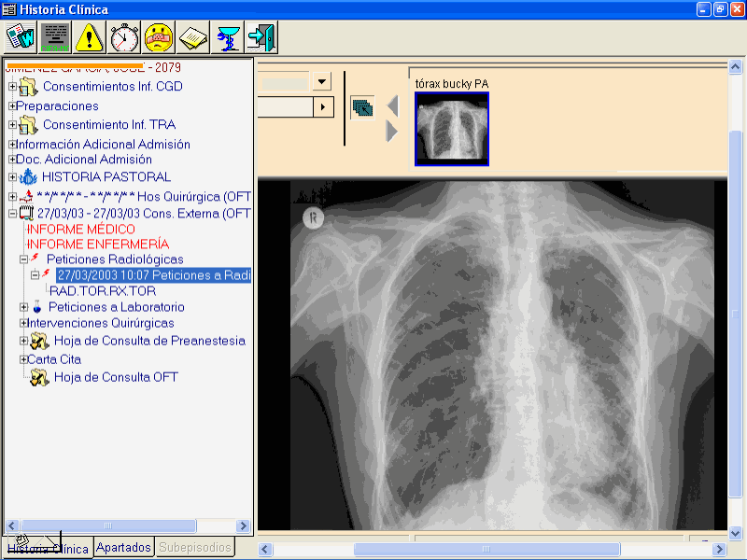Click the pharmacy cup-and-snake icon

tap(228, 37)
